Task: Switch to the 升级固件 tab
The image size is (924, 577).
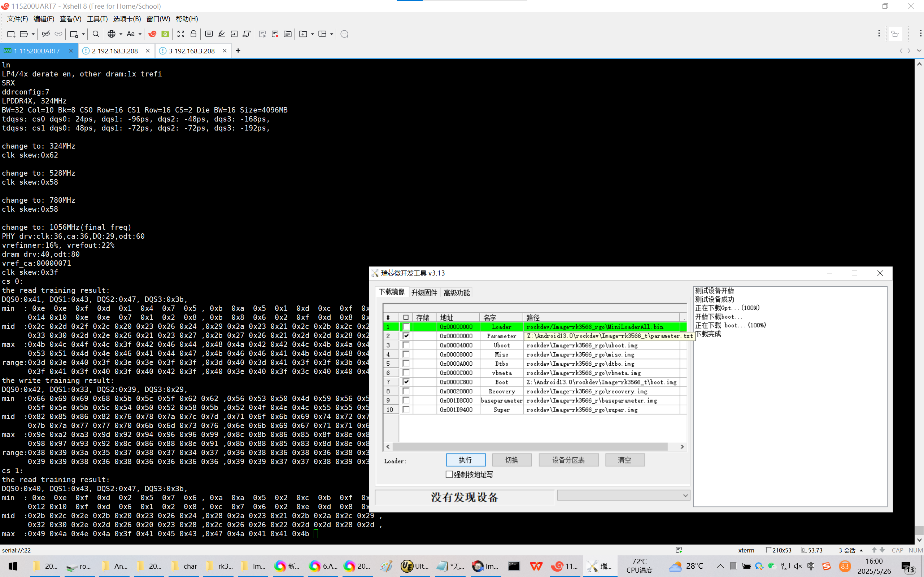Action: (424, 292)
